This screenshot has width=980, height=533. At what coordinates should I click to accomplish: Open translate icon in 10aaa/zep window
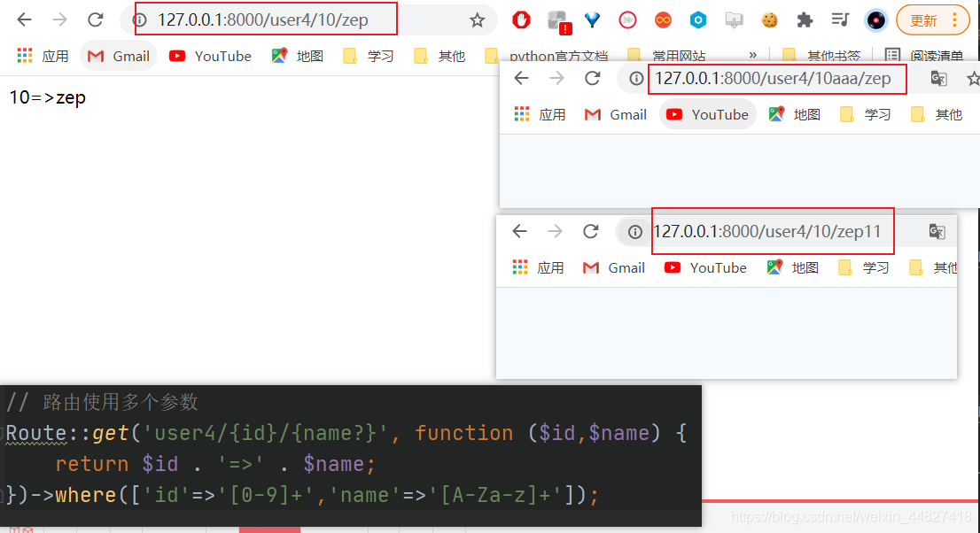click(x=938, y=79)
